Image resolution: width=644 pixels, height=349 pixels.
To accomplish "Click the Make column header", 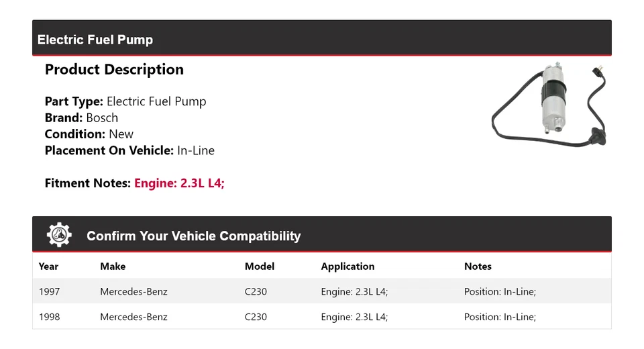I will click(113, 266).
